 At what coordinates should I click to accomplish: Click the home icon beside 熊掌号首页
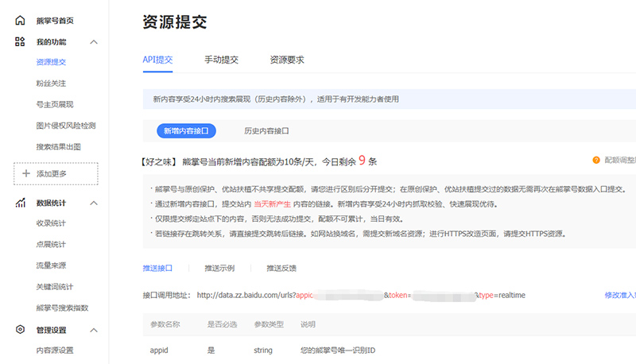tap(20, 20)
